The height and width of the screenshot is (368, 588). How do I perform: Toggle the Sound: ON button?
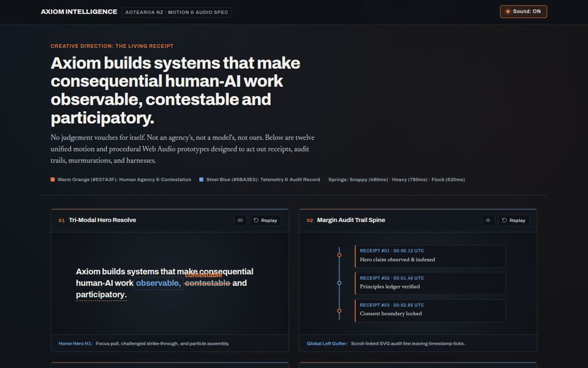(x=523, y=12)
